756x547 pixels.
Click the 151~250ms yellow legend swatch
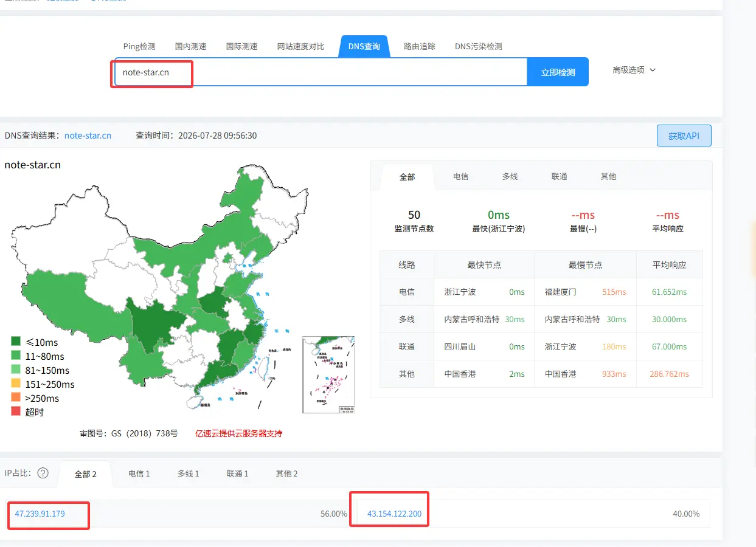[15, 384]
